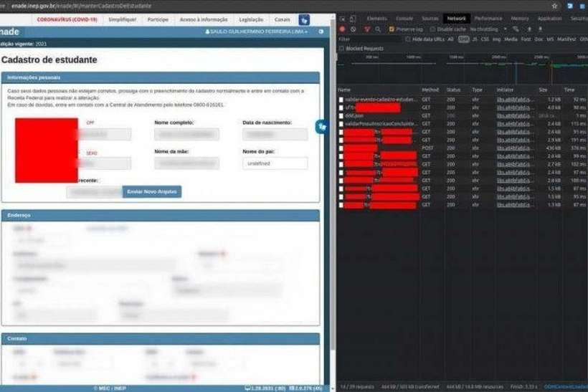This screenshot has height=392, width=588.
Task: Click the inspect element picker icon
Action: click(x=341, y=18)
